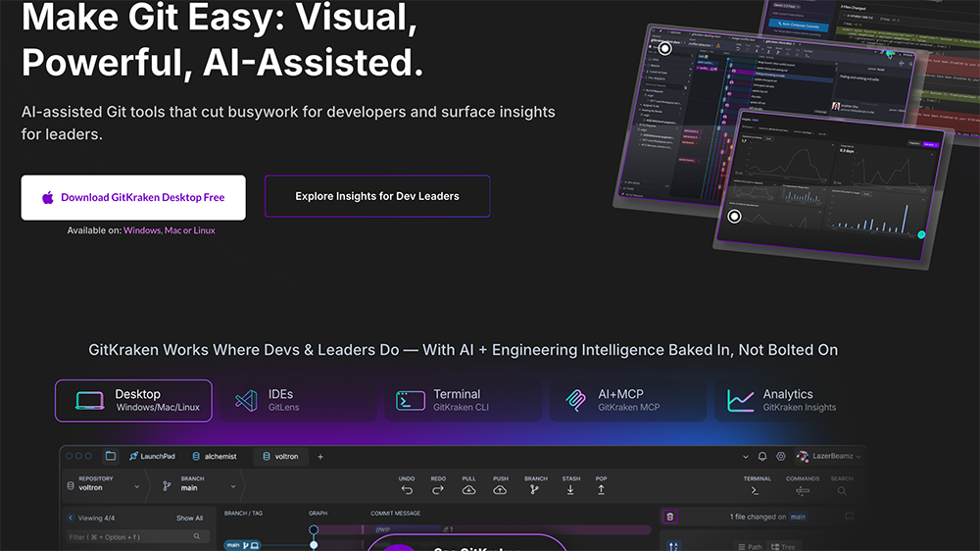Click the branch icon beside main
Screen dimensions: 980x551
coord(167,486)
